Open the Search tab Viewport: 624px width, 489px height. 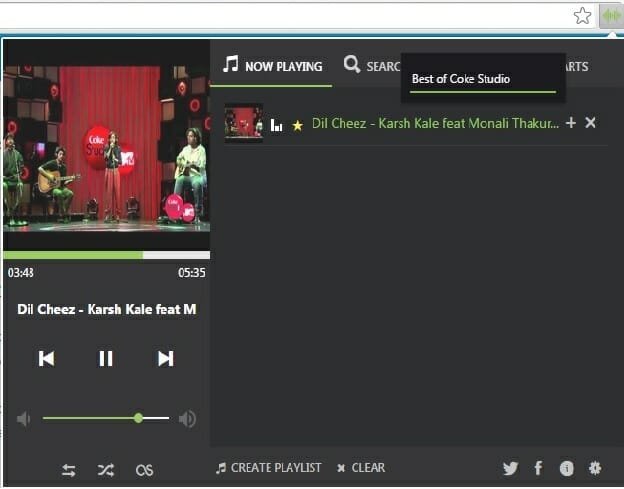click(x=372, y=66)
